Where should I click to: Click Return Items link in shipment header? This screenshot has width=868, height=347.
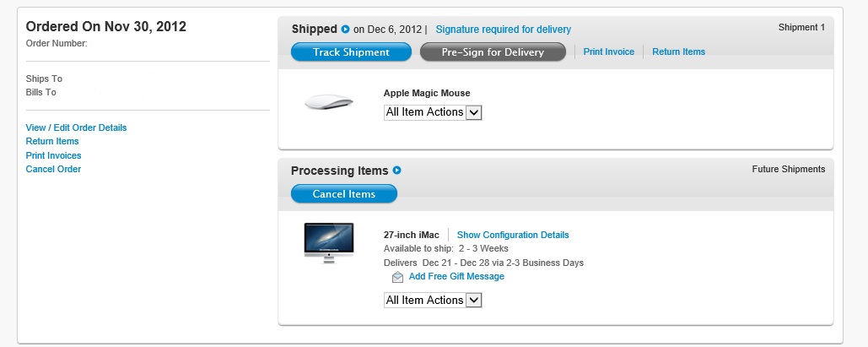[678, 52]
